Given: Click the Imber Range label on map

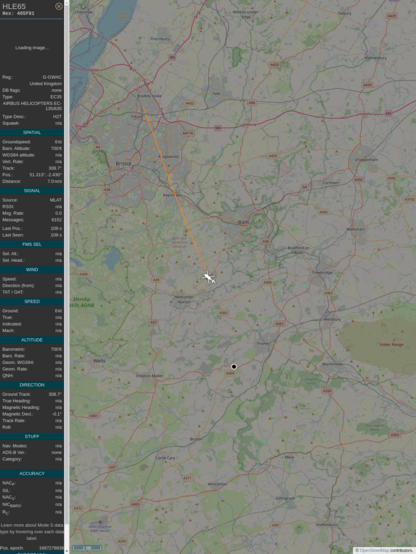Looking at the screenshot, I should pyautogui.click(x=391, y=344).
